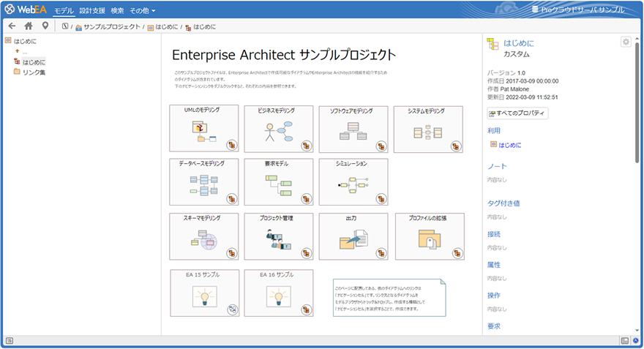This screenshot has height=349, width=644.
Task: Jump to the 操作 section heading
Action: pyautogui.click(x=494, y=295)
